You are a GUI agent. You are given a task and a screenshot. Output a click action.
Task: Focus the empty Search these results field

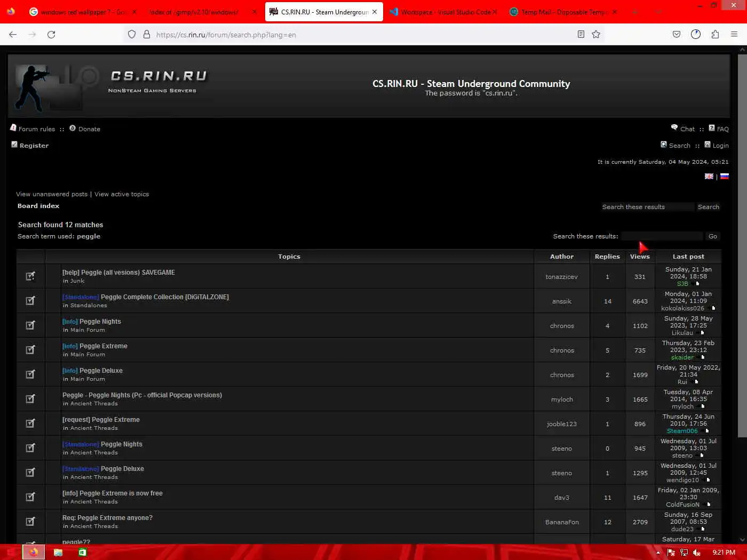662,236
